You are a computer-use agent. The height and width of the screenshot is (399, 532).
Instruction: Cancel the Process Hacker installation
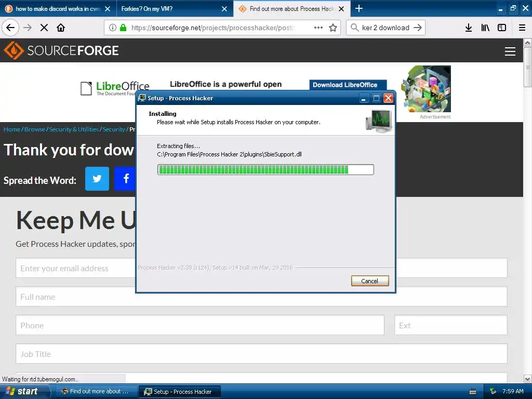pyautogui.click(x=370, y=281)
